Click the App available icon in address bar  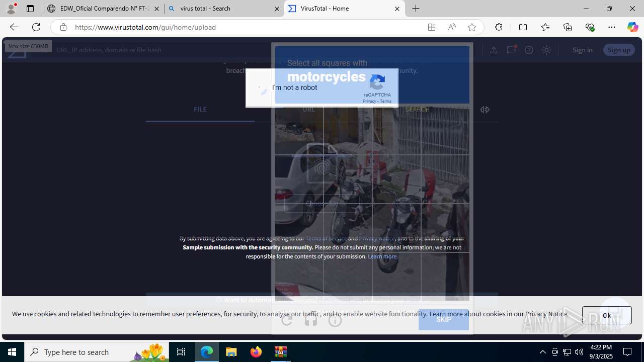coord(432,27)
